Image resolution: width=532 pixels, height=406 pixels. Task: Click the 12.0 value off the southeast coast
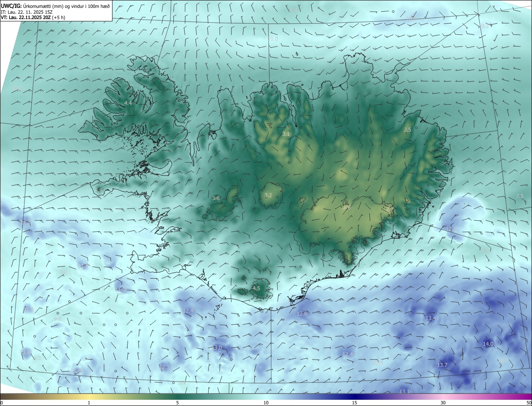451,229
